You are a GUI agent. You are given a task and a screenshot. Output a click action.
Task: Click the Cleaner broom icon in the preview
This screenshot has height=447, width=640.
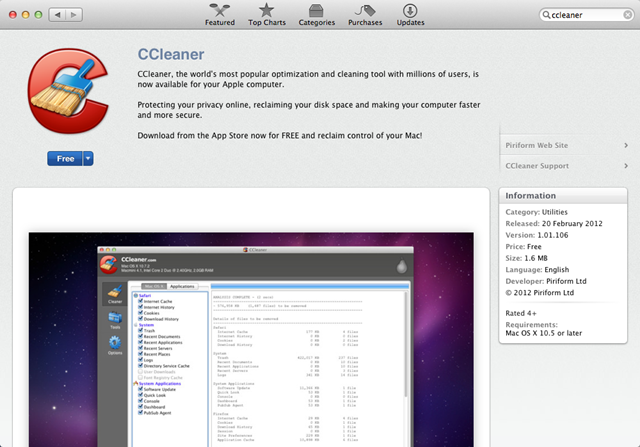tap(115, 292)
